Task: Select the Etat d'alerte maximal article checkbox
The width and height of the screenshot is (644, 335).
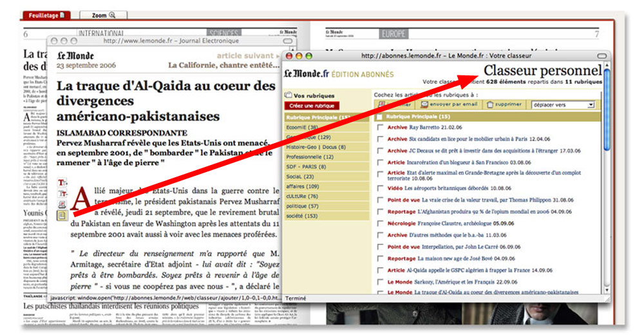Action: (381, 174)
